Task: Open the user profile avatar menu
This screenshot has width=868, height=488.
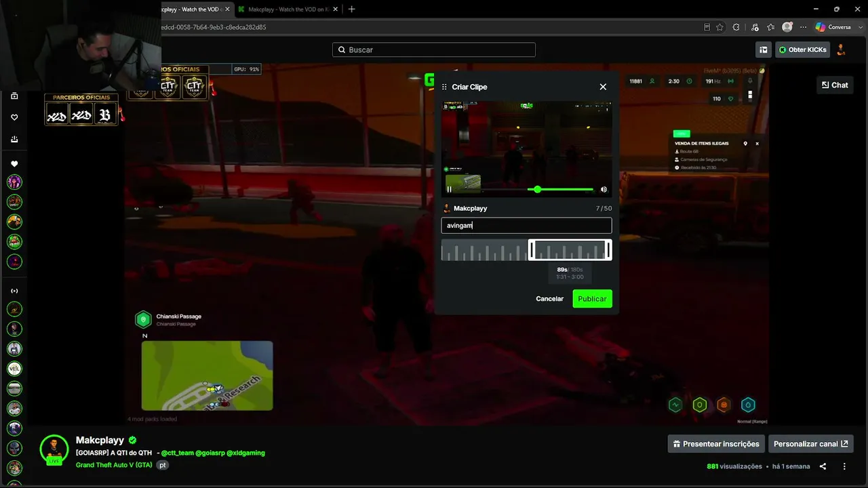Action: click(842, 49)
